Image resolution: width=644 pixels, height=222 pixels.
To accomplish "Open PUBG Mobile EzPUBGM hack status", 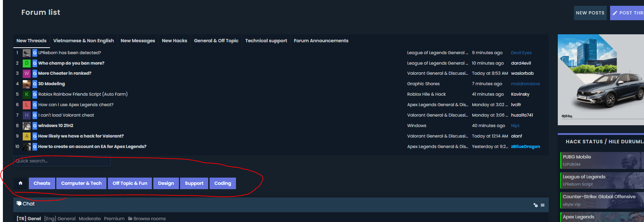I will 602,160.
